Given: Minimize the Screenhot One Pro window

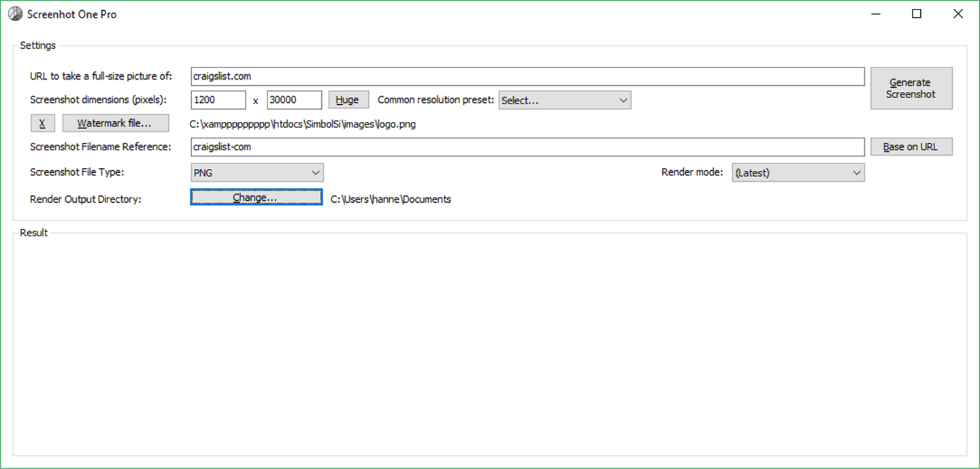Looking at the screenshot, I should point(876,14).
